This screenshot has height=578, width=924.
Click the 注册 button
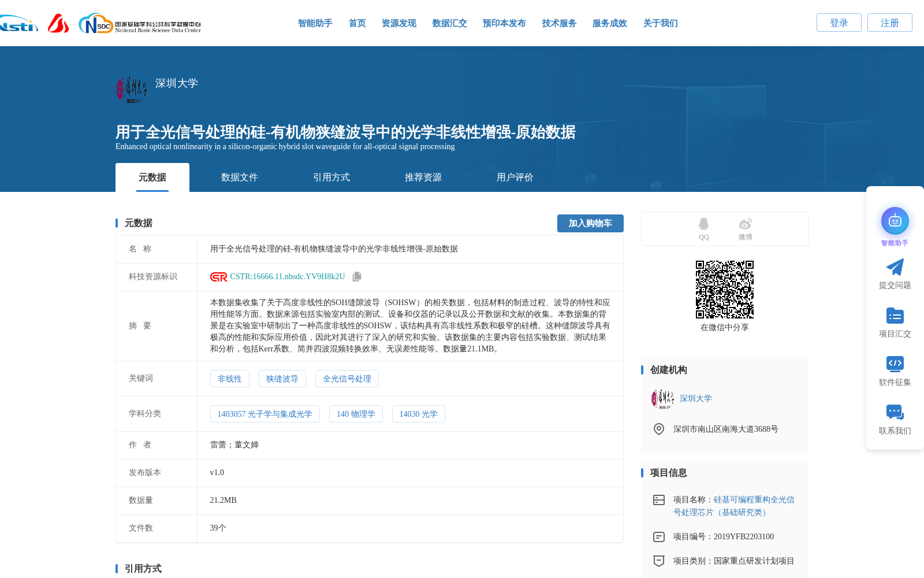890,23
